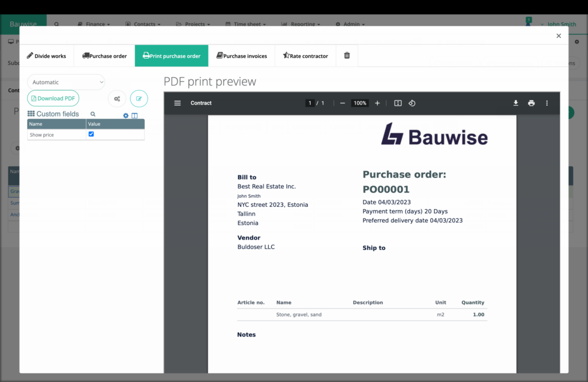
Task: Uncheck the Show price checkbox
Action: 91,134
